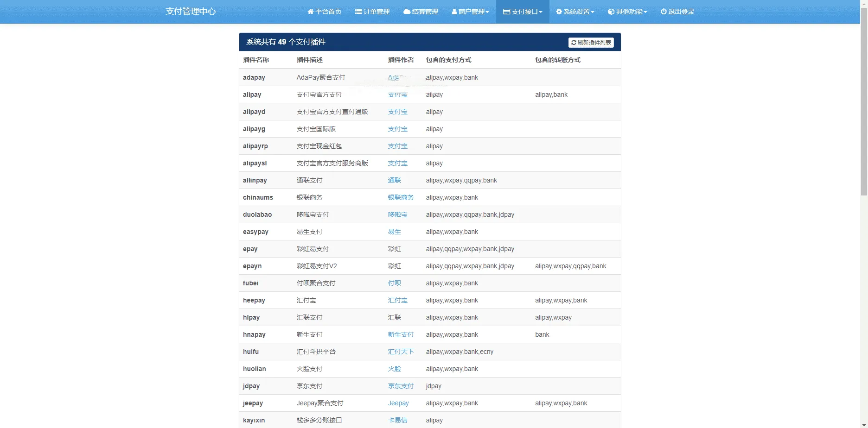Follow the 哆啦宝 author link

pyautogui.click(x=398, y=214)
